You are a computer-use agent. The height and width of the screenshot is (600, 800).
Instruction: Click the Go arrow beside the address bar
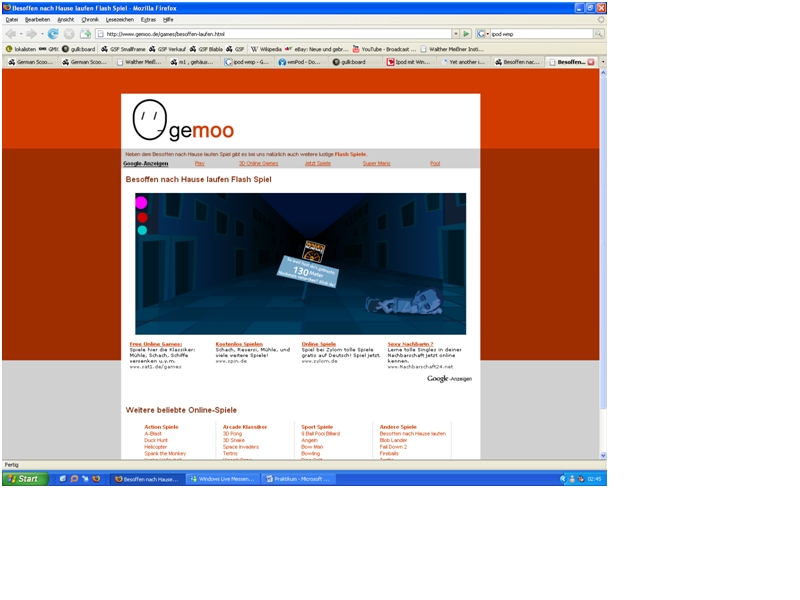[x=466, y=34]
